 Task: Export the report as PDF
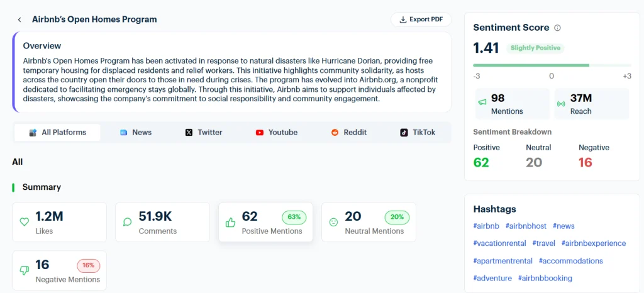pos(421,19)
